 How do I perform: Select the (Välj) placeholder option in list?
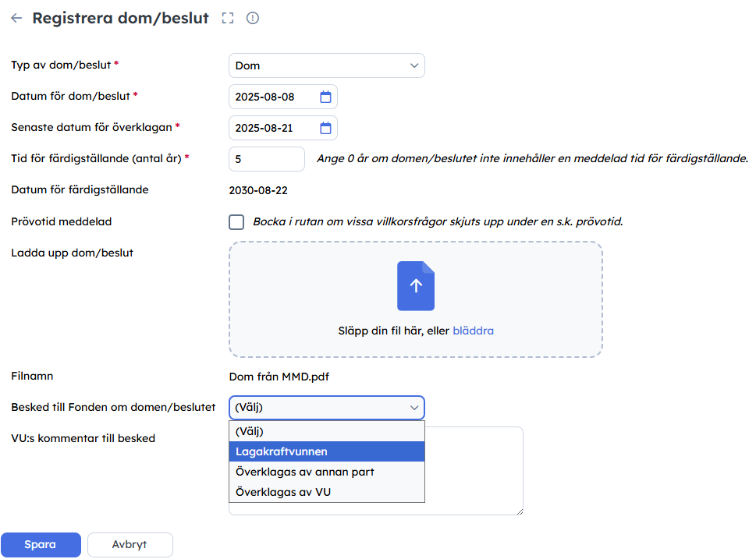pyautogui.click(x=327, y=431)
